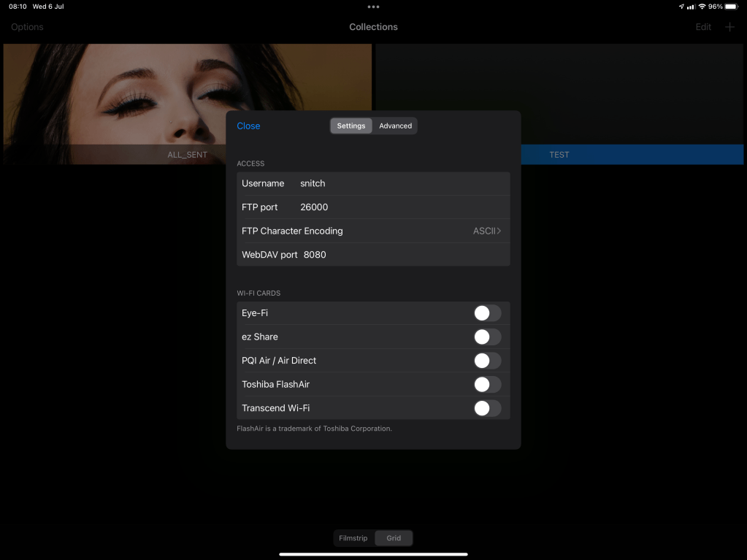Toggle PQI Air / Air Direct switch
The width and height of the screenshot is (747, 560).
(487, 361)
